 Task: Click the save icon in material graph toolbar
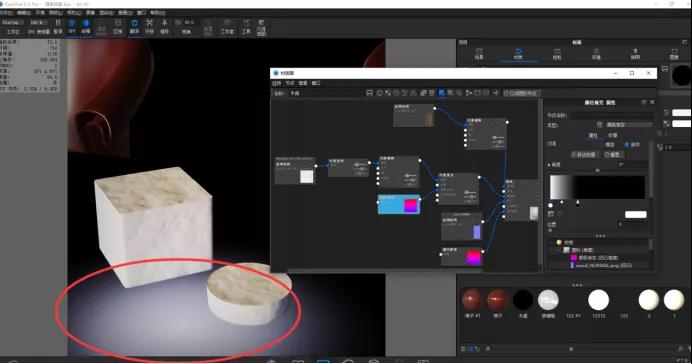coord(369,93)
